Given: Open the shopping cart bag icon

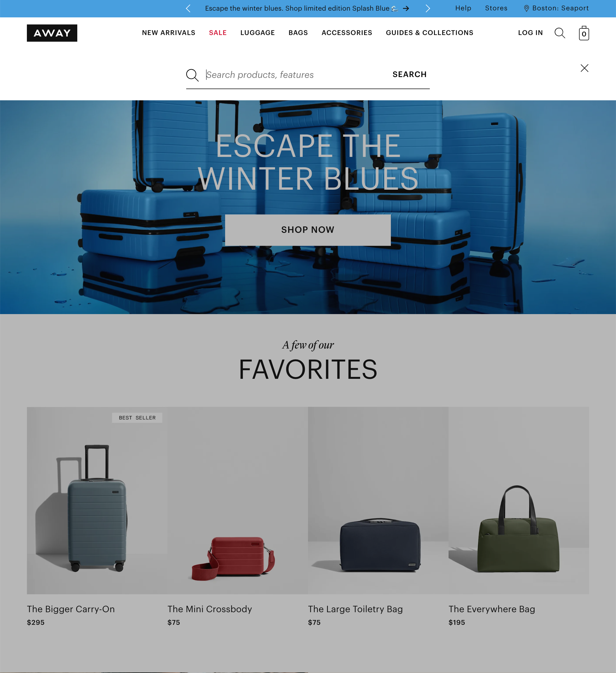Looking at the screenshot, I should [x=584, y=33].
